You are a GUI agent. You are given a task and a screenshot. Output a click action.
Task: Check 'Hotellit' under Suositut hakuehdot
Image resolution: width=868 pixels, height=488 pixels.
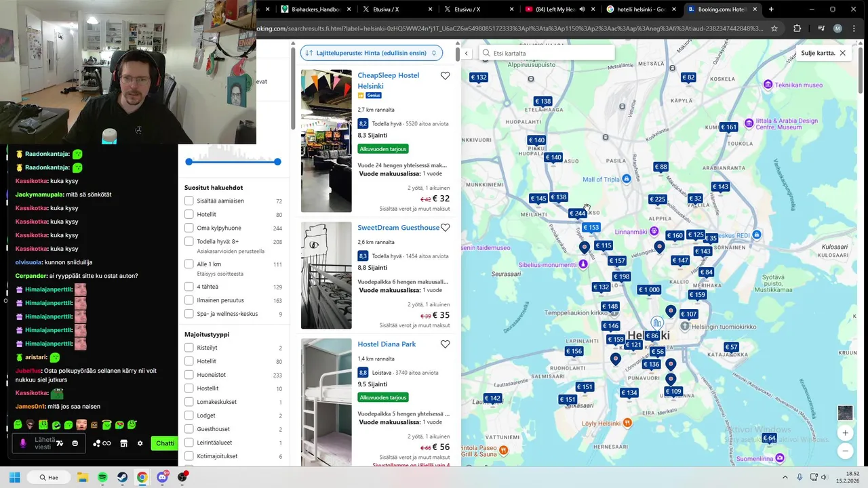coord(189,214)
